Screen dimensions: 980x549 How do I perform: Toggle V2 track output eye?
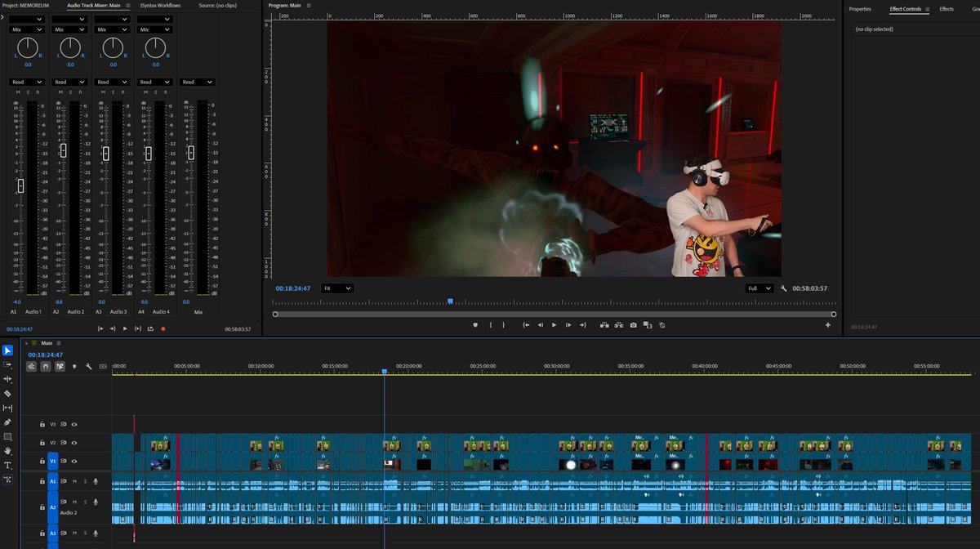coord(74,443)
